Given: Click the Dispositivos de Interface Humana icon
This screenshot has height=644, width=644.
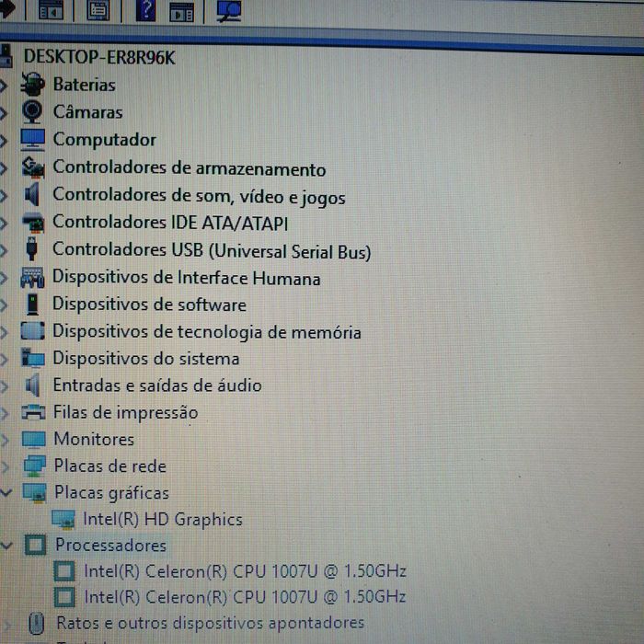Looking at the screenshot, I should (x=32, y=277).
